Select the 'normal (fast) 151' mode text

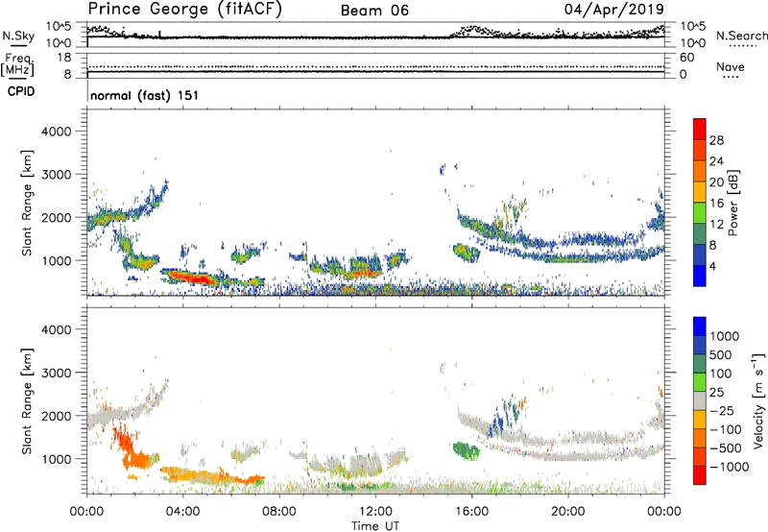click(x=145, y=95)
